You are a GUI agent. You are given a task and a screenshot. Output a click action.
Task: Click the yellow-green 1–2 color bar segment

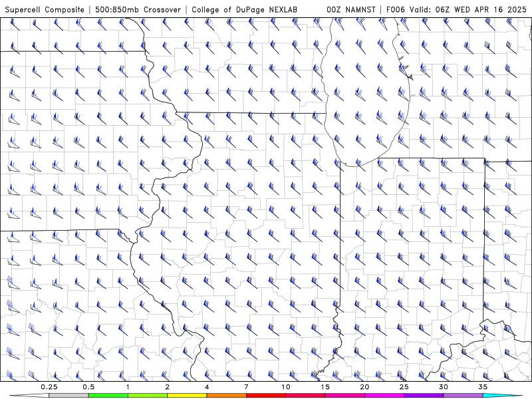(148, 396)
